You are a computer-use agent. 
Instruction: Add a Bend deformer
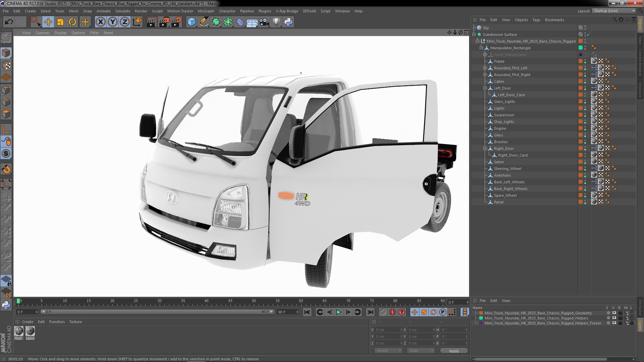(x=240, y=22)
